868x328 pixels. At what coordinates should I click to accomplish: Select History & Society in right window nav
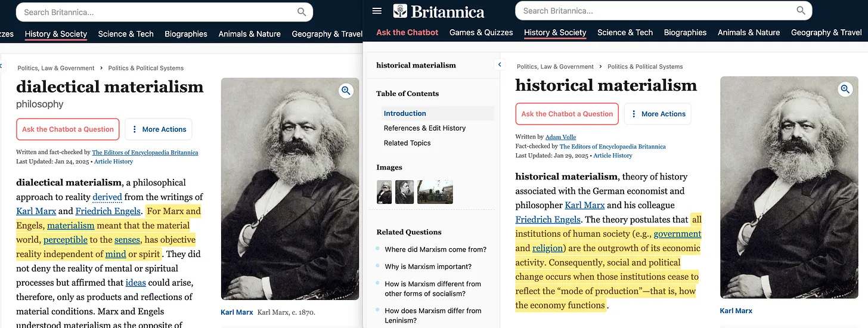(555, 32)
